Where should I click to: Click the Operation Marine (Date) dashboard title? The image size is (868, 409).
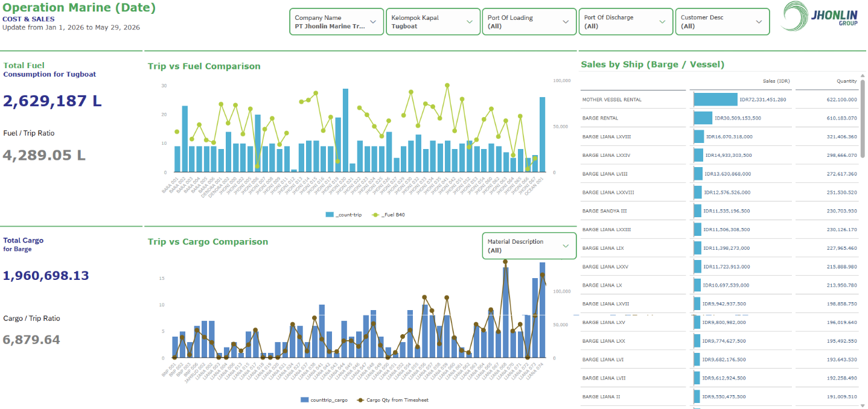(x=79, y=8)
